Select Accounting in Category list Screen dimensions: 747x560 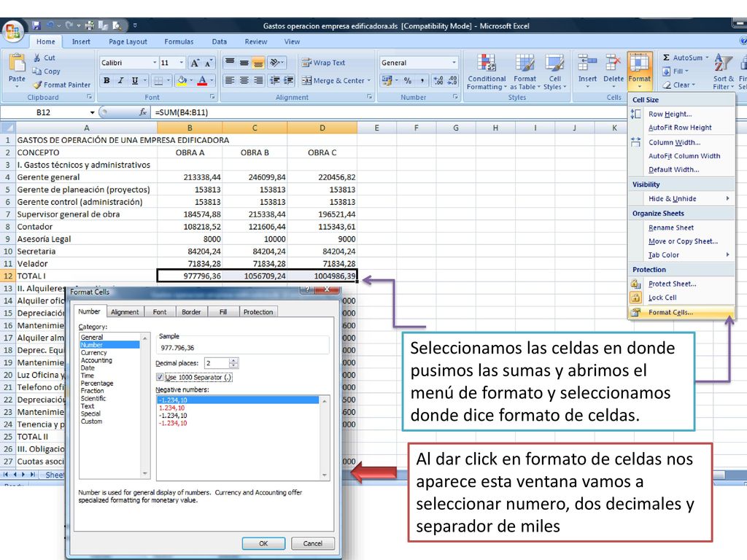[96, 360]
